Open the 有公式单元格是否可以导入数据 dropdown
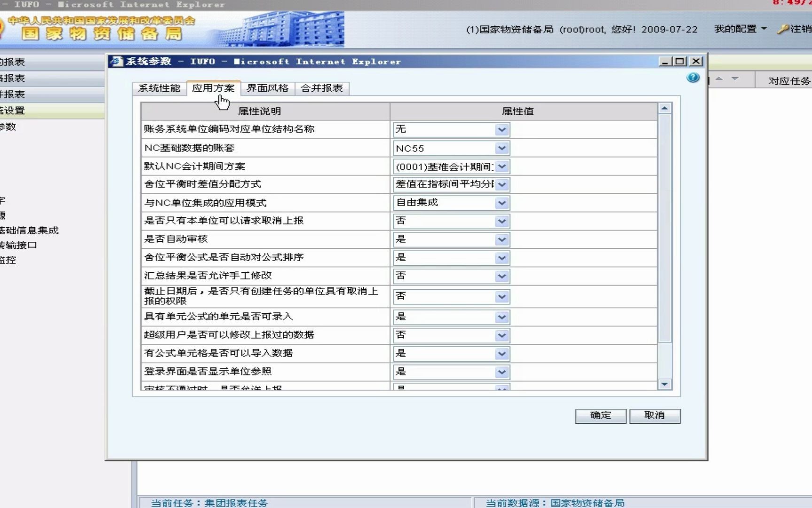812x508 pixels. [x=502, y=354]
